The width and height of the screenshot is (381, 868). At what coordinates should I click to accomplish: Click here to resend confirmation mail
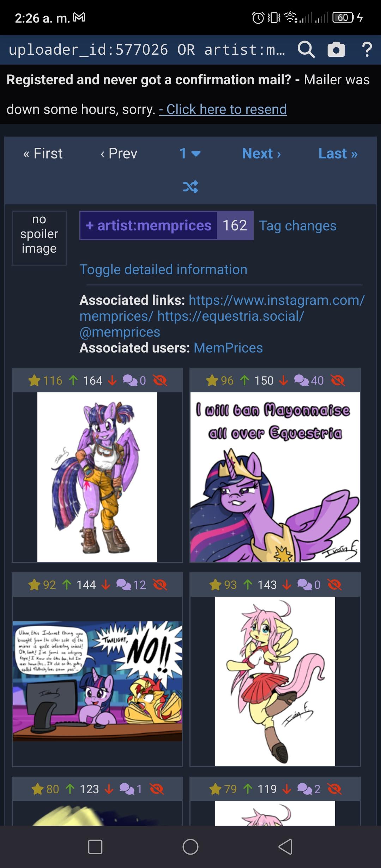223,109
